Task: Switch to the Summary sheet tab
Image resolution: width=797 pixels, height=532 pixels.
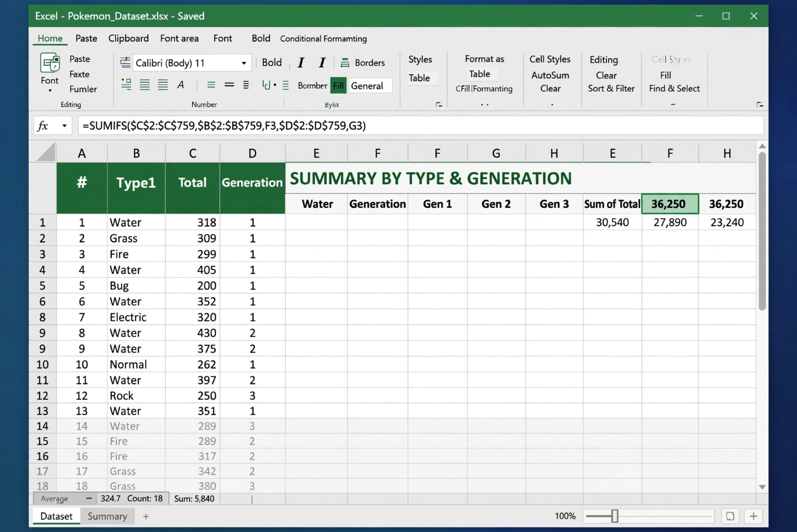Action: 107,516
